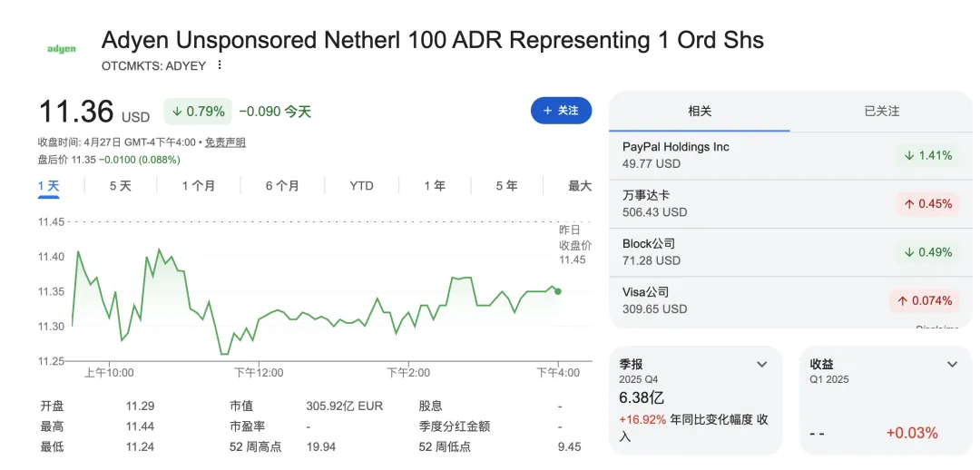The width and height of the screenshot is (980, 470).
Task: Click the 0.79% price change badge
Action: (198, 112)
